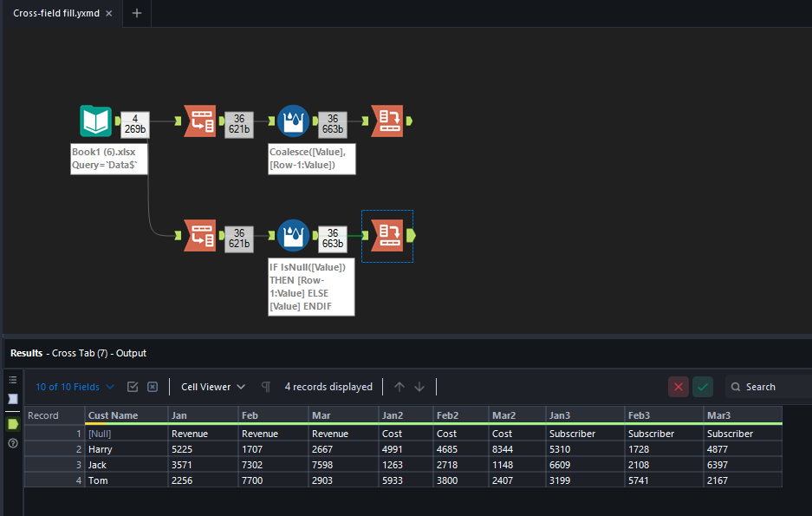Apply changes with the green checkmark button
812x516 pixels.
click(x=703, y=387)
